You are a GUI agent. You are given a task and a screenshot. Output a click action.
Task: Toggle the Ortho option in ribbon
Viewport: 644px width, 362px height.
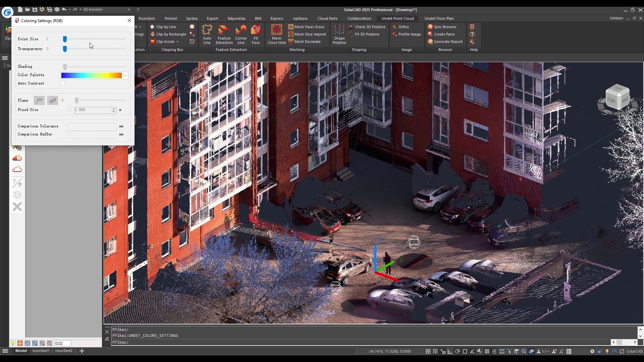pyautogui.click(x=400, y=27)
